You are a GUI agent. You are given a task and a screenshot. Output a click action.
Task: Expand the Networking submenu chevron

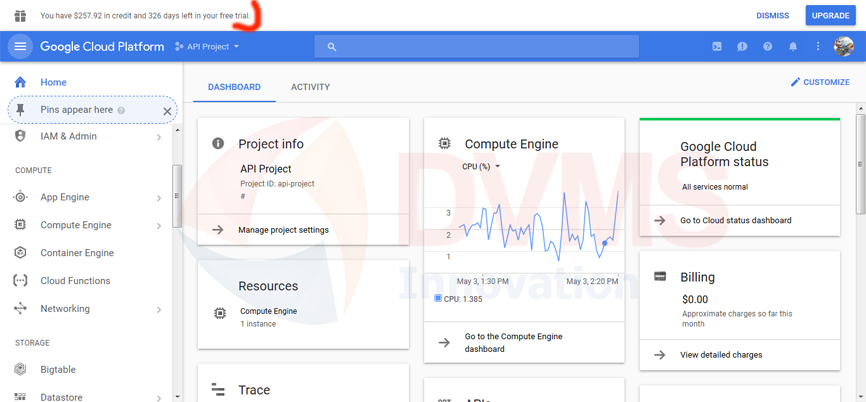pyautogui.click(x=159, y=309)
